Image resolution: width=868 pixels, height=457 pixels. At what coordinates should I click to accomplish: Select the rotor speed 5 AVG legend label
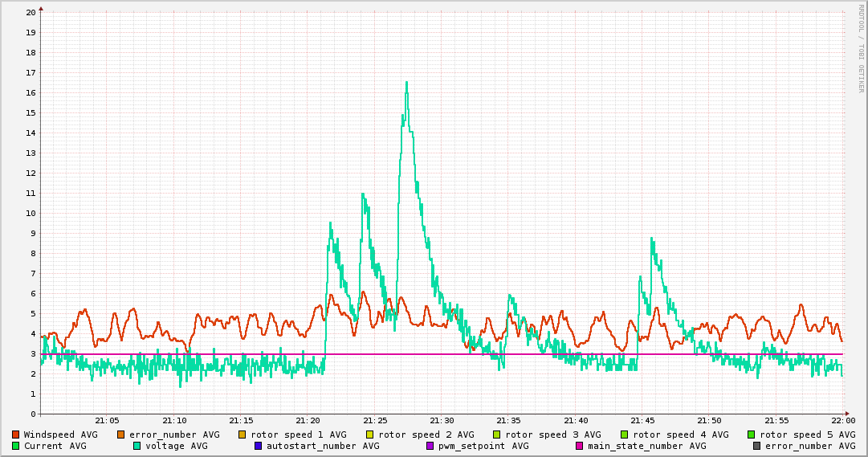tap(807, 435)
